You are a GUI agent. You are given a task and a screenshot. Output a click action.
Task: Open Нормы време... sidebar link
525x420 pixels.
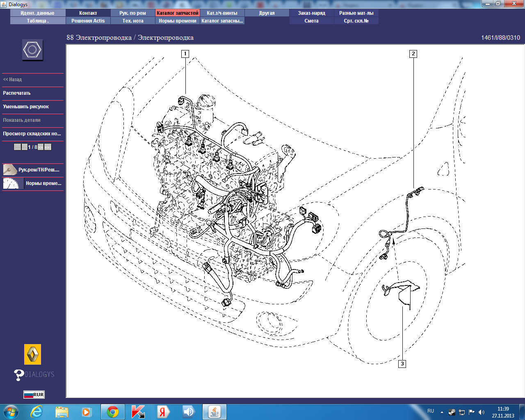coord(43,183)
